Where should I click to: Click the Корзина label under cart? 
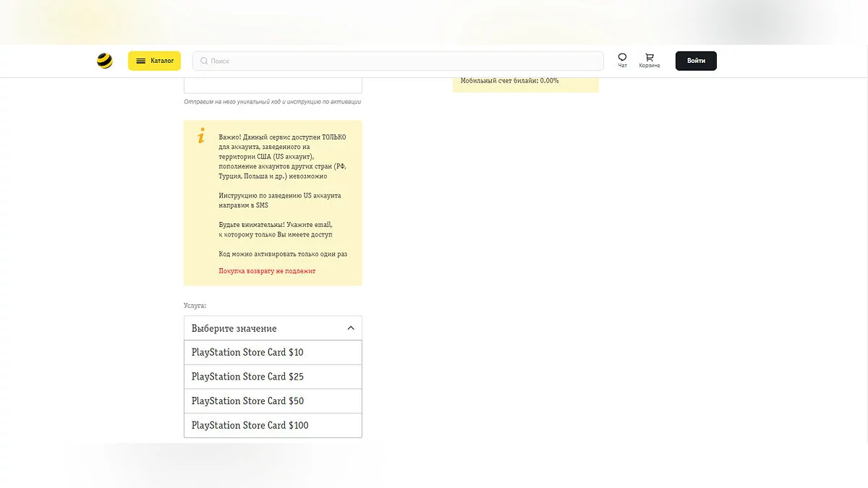[x=649, y=66]
